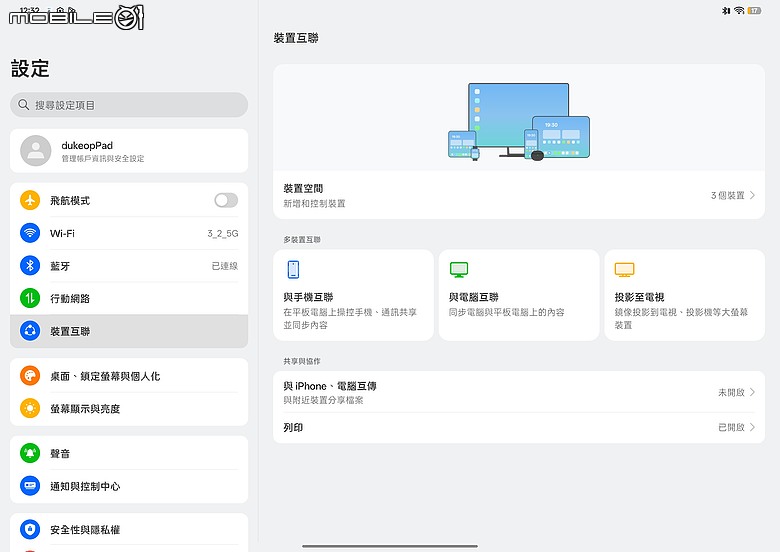Open 安全性與隱私權 settings row

tap(129, 530)
